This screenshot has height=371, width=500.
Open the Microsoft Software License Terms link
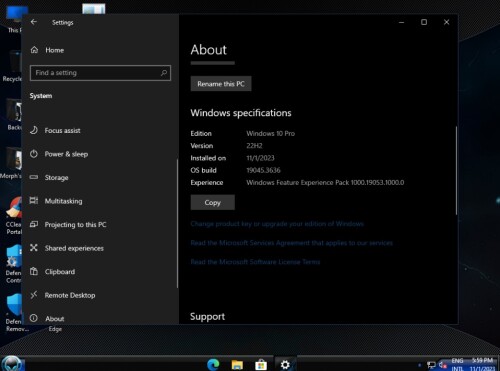(255, 262)
